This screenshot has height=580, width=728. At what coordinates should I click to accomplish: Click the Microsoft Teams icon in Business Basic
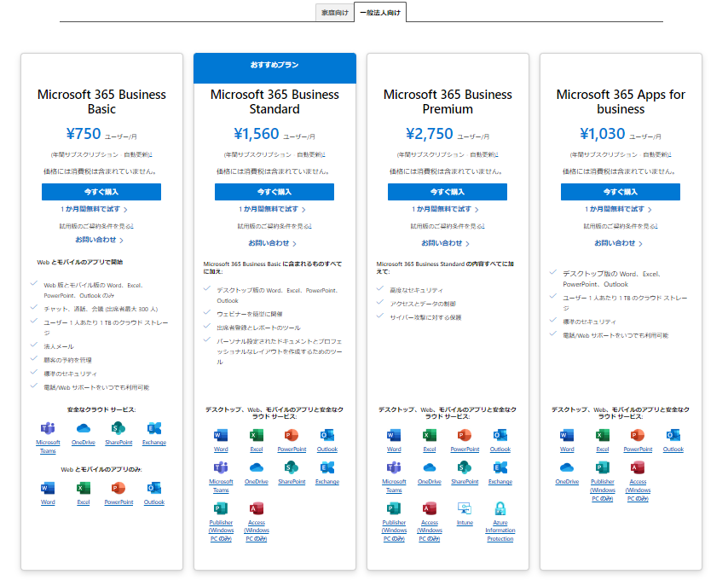pyautogui.click(x=48, y=428)
